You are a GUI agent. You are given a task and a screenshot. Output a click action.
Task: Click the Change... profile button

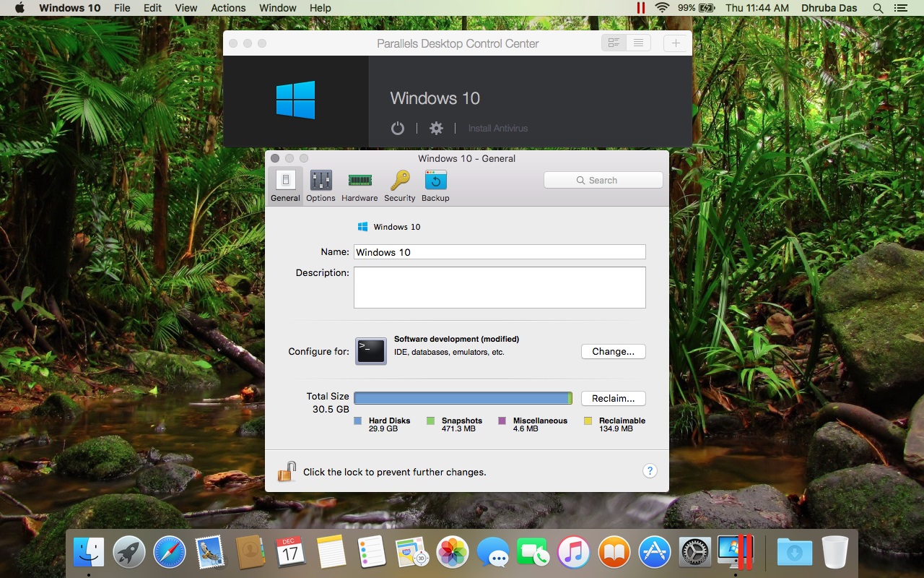click(x=614, y=351)
